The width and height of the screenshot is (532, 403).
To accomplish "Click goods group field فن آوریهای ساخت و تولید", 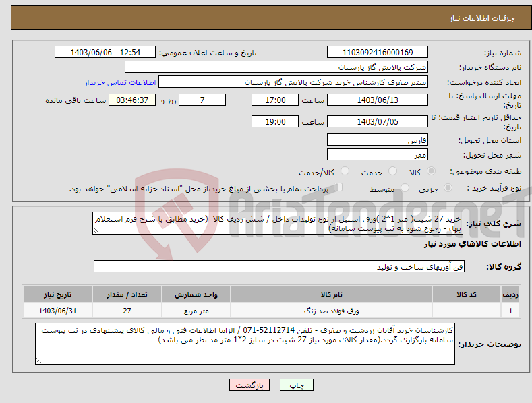I will (x=279, y=267).
